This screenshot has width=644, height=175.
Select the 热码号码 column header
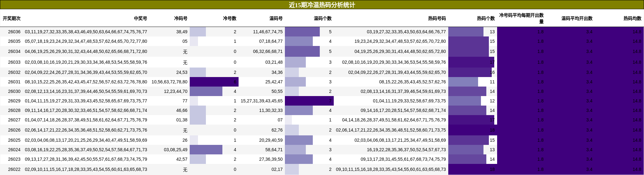[437, 18]
